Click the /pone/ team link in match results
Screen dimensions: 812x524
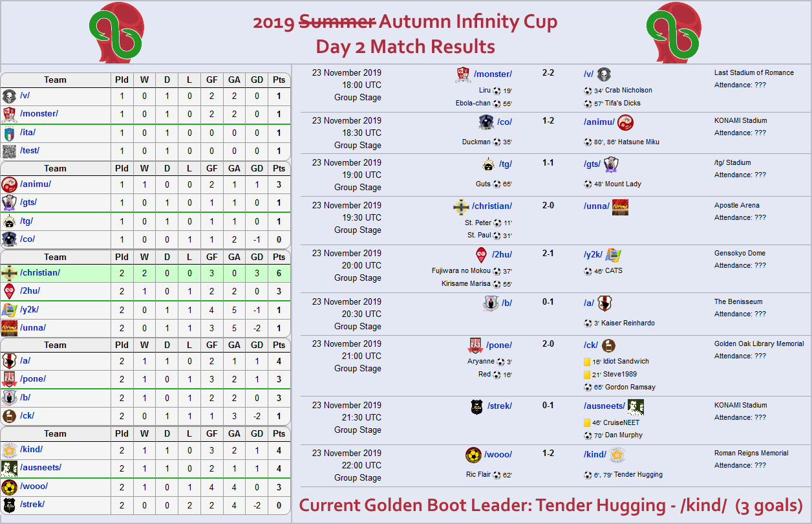coord(499,345)
